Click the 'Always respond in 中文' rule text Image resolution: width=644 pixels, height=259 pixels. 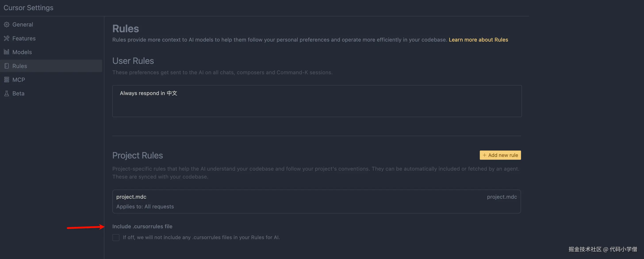click(148, 93)
